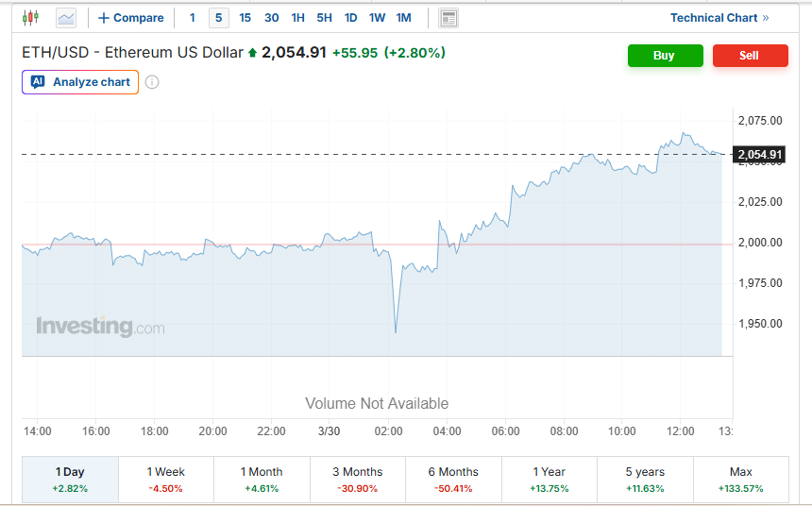Open the 3 Months range tab
812x506 pixels.
coord(358,480)
